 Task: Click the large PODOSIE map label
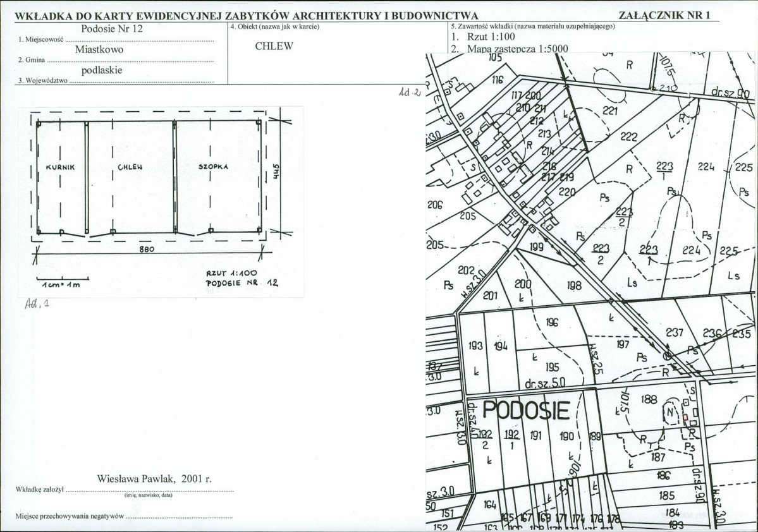pos(526,410)
